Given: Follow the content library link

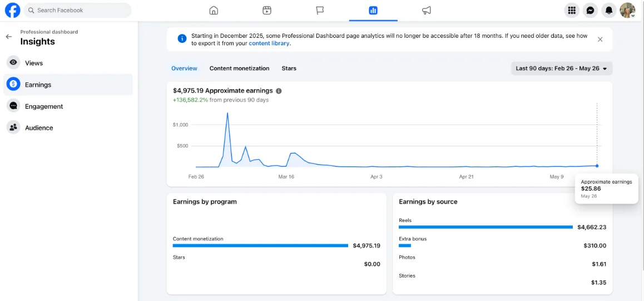Looking at the screenshot, I should [x=269, y=43].
